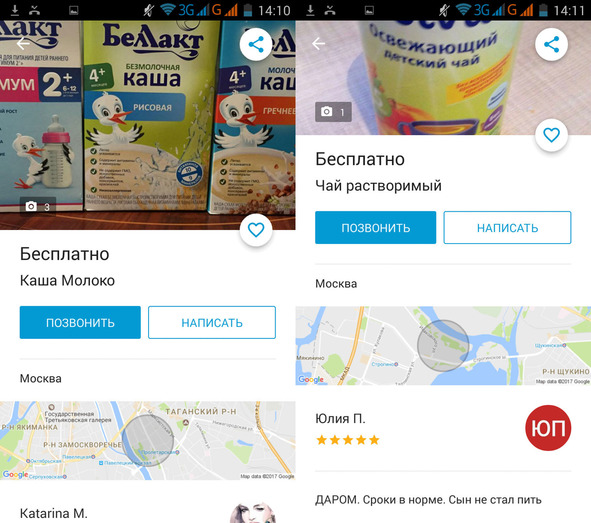Image resolution: width=591 pixels, height=523 pixels.
Task: Open the Замоскворечье location map
Action: click(148, 440)
